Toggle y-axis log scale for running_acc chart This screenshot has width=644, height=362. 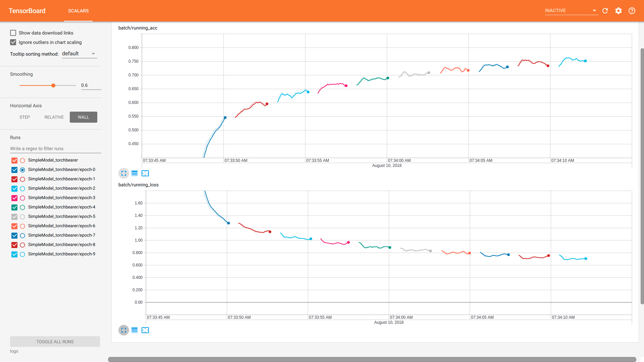coord(135,173)
